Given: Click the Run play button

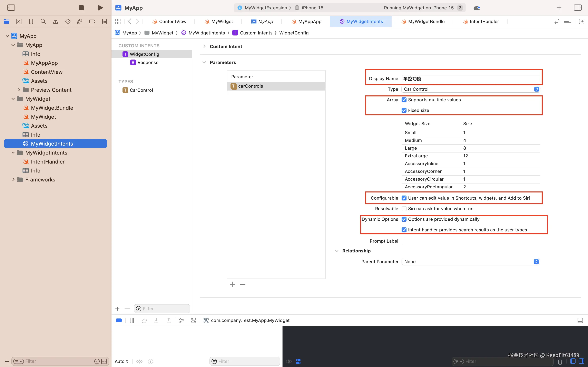Looking at the screenshot, I should [x=100, y=8].
